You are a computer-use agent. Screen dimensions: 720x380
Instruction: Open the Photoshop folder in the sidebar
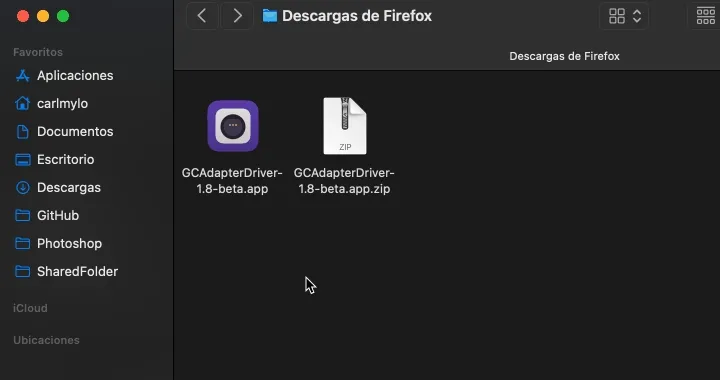(69, 244)
